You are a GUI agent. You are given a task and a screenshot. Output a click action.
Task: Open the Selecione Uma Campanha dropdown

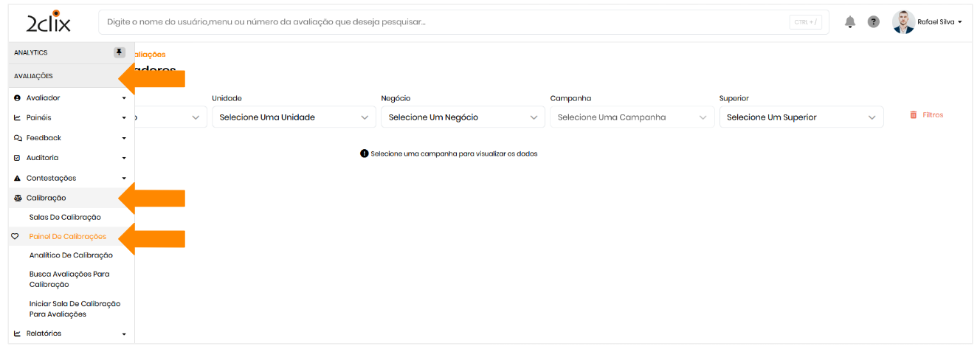point(632,117)
